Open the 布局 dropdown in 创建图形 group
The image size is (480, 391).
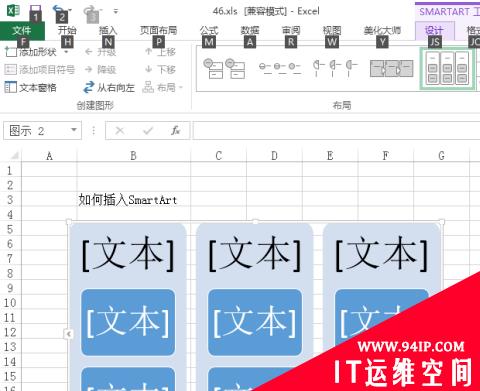(163, 87)
